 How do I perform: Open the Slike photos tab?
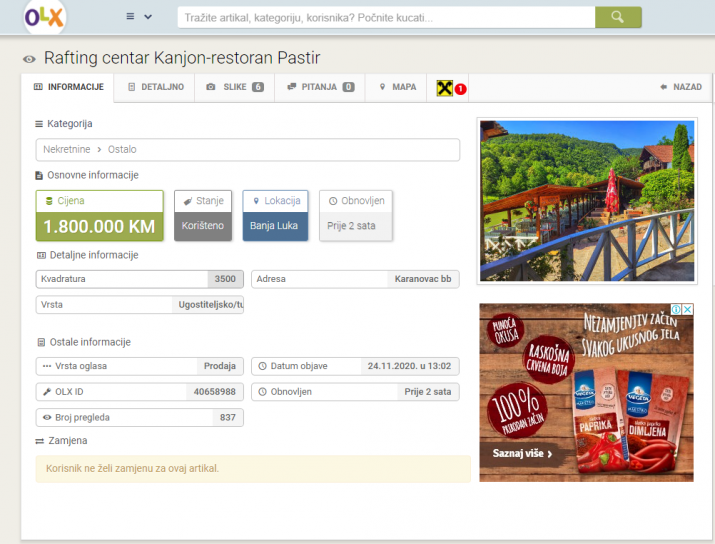234,87
